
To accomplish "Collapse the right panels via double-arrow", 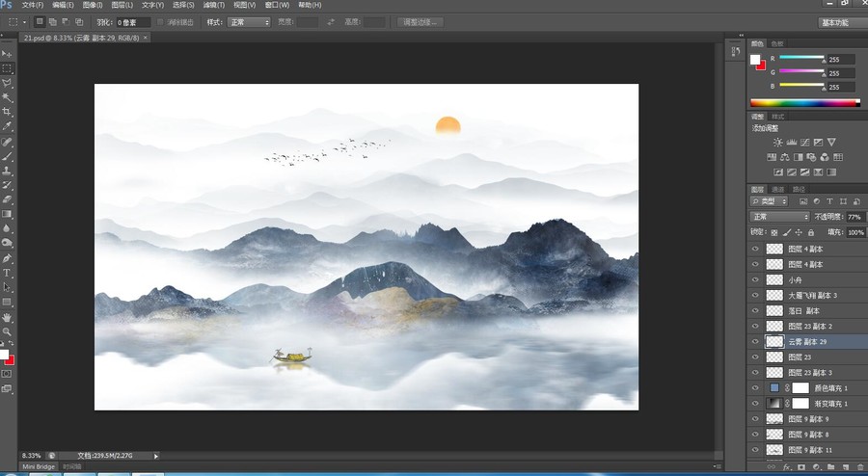I will coord(742,35).
